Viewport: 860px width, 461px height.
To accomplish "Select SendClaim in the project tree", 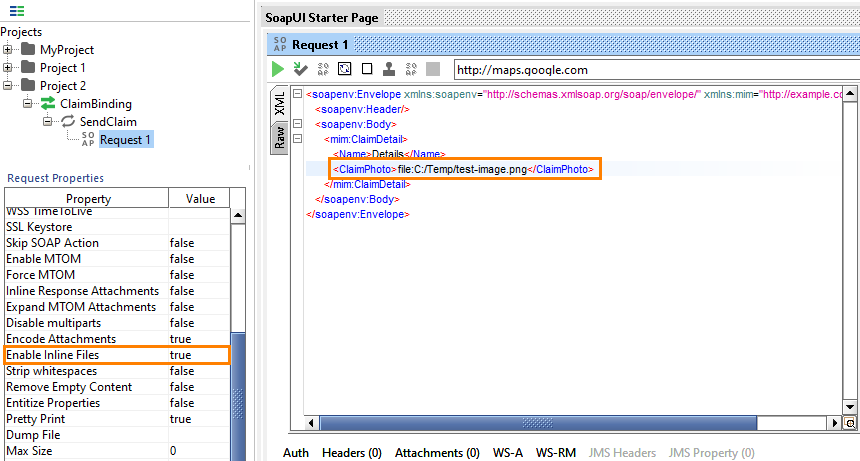I will tap(108, 122).
